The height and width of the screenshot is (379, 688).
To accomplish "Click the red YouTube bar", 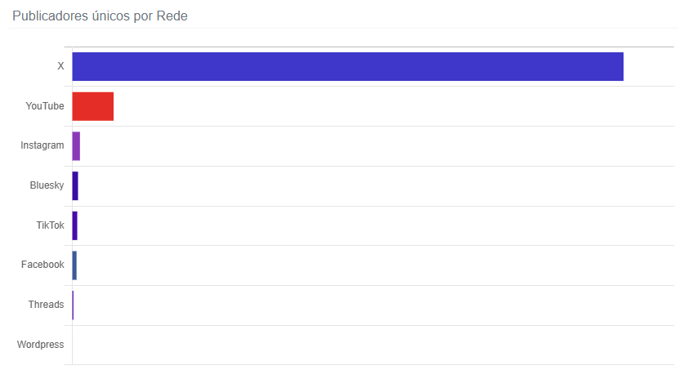I will pyautogui.click(x=93, y=106).
